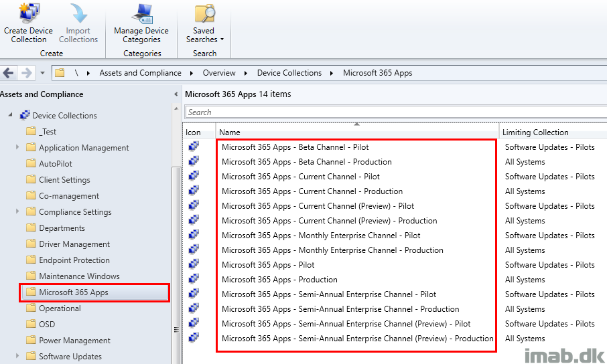The height and width of the screenshot is (364, 607).
Task: Select Device Collections breadcrumb
Action: (289, 73)
